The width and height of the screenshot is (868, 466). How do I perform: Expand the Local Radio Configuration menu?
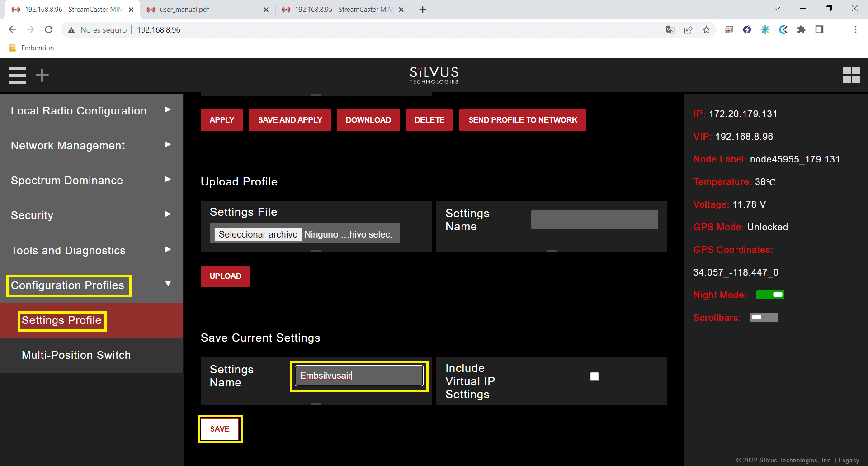91,111
